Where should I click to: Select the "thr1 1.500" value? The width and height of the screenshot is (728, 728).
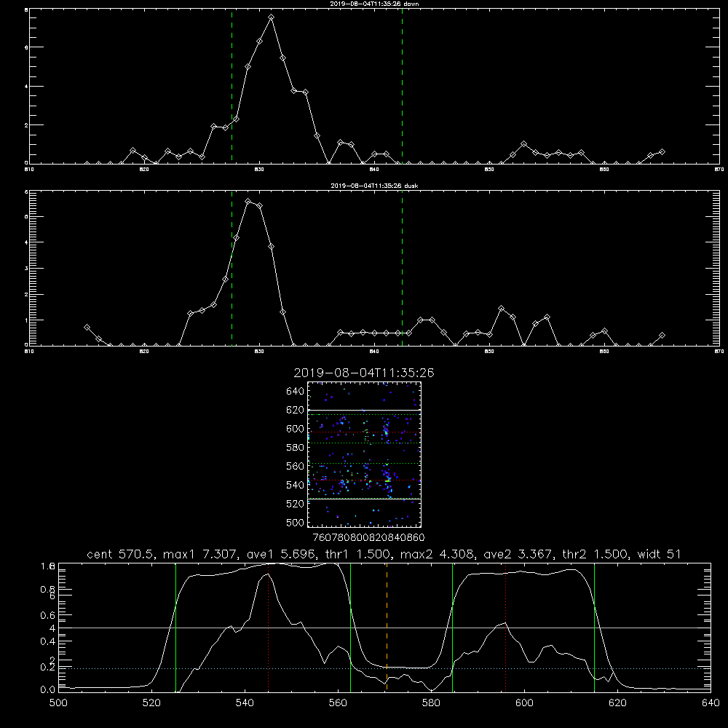click(360, 554)
